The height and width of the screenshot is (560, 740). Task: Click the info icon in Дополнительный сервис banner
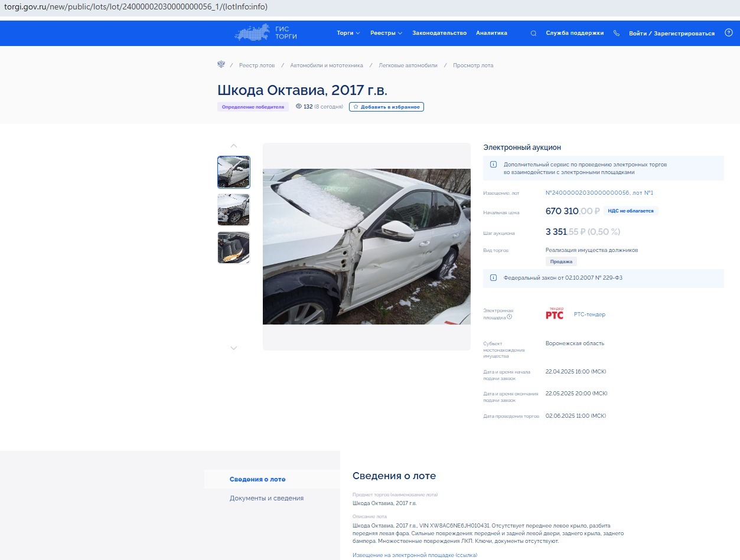coord(494,165)
